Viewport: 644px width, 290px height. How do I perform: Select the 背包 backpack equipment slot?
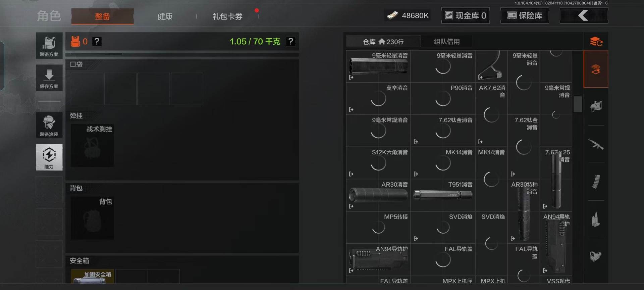point(92,218)
